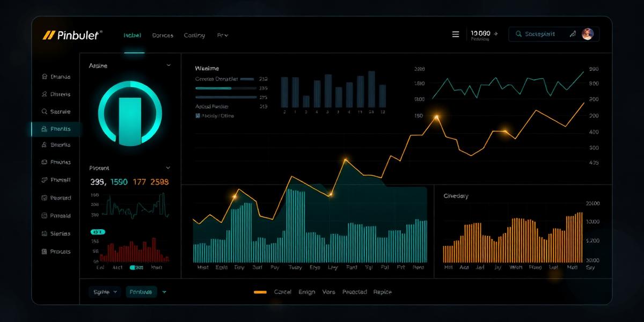Click the 10 000 counter link in the header
Screen dimensions: 644x322
click(480, 33)
